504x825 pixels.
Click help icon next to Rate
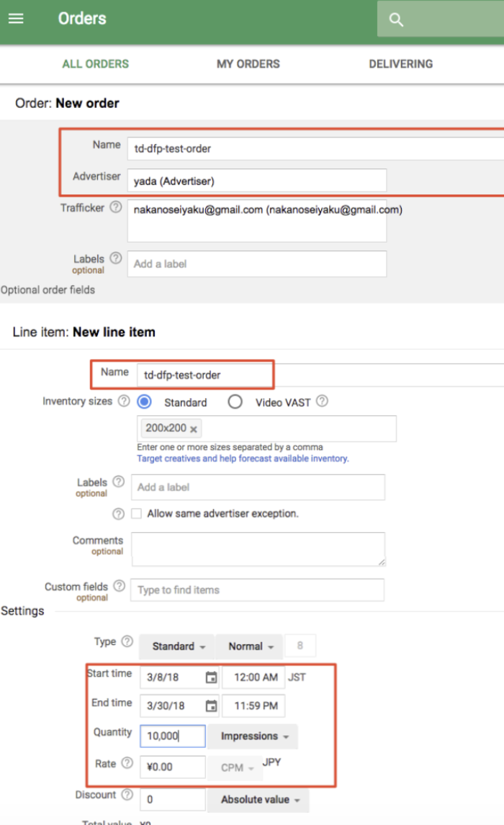[127, 764]
